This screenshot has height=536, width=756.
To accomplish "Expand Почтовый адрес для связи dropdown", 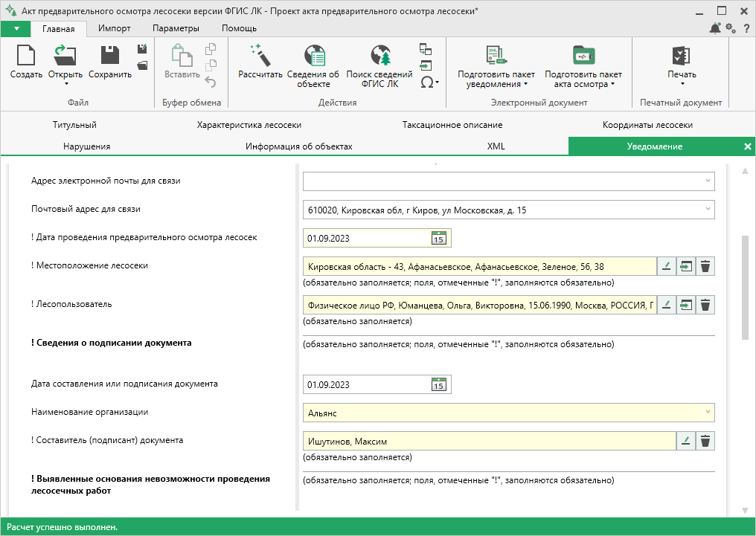I will pyautogui.click(x=708, y=209).
